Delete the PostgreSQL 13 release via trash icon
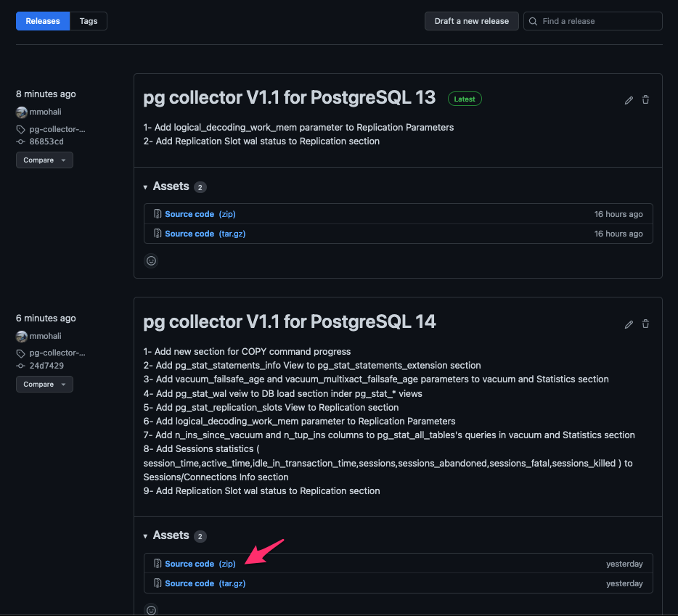The height and width of the screenshot is (616, 678). pyautogui.click(x=645, y=100)
